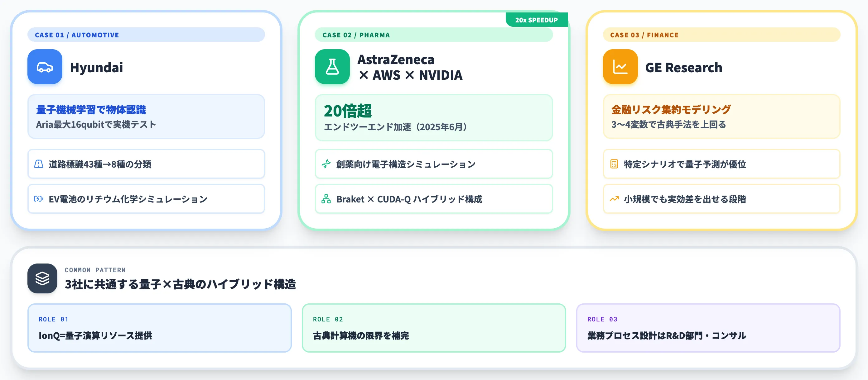Click the 道路標識43種→8種の分類 item
This screenshot has height=380, width=868.
click(x=146, y=164)
